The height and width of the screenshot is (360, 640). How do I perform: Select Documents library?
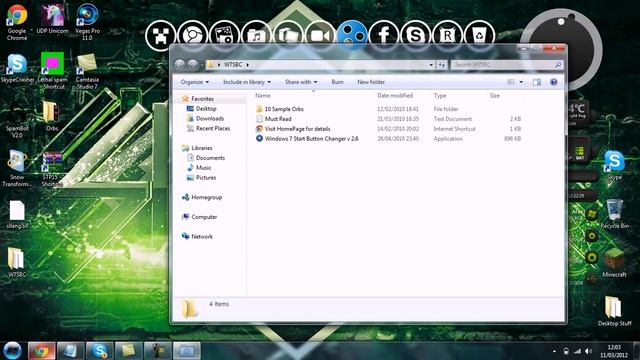pyautogui.click(x=210, y=158)
